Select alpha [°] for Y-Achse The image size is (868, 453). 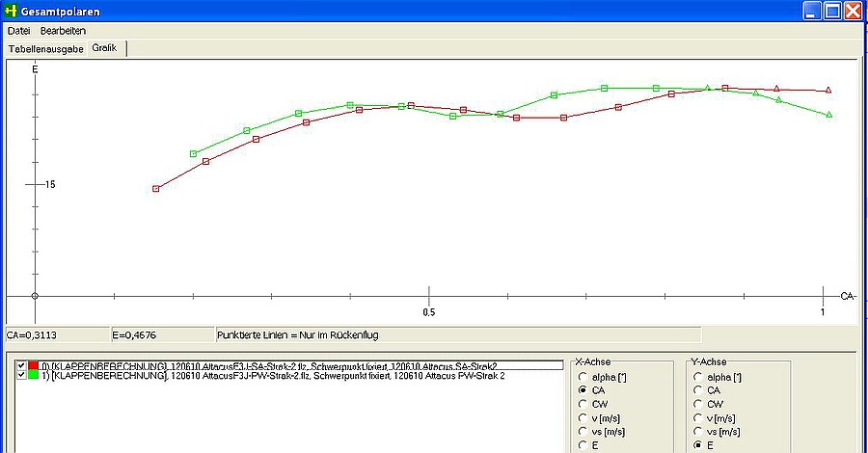click(x=698, y=377)
